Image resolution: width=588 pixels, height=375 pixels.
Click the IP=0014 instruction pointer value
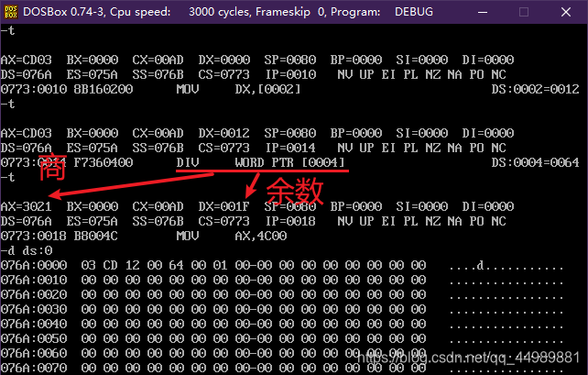coord(290,148)
